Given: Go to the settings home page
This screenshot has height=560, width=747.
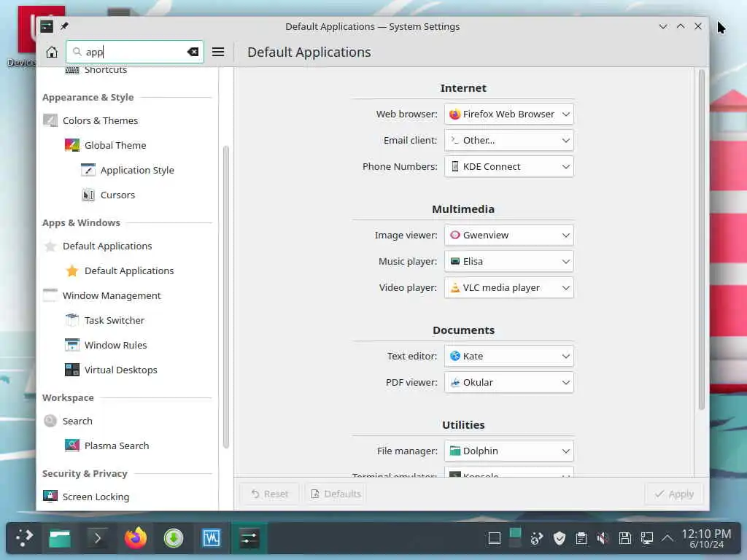Looking at the screenshot, I should [x=52, y=52].
